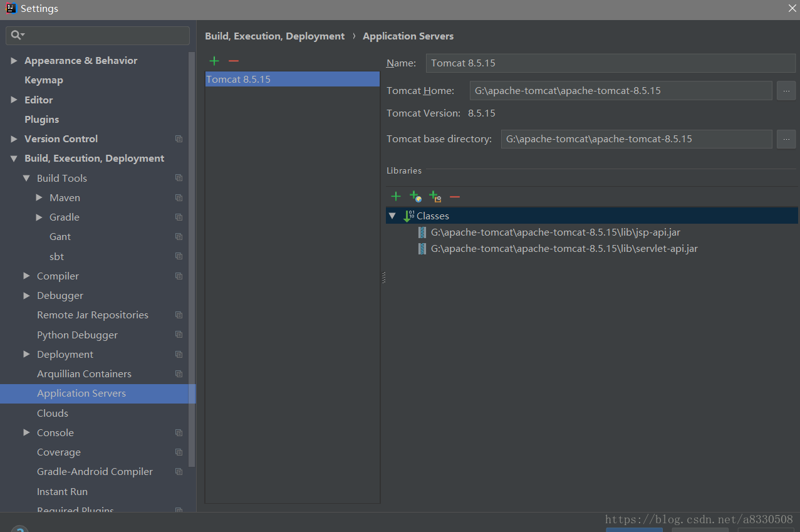This screenshot has height=532, width=800.
Task: Open the Instant Run settings
Action: click(62, 491)
